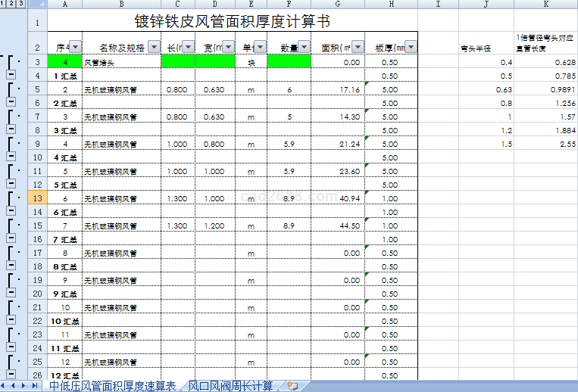Viewport: 578px width, 392px height.
Task: Collapse the '1 汇总' subtotal group
Action: [x=11, y=75]
